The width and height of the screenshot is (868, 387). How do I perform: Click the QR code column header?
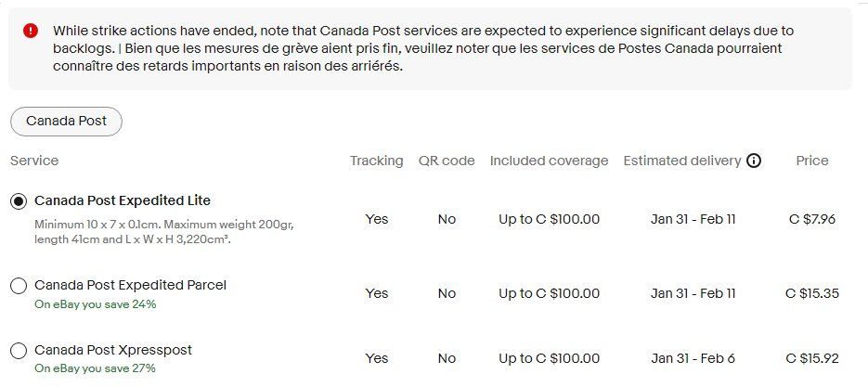tap(447, 161)
